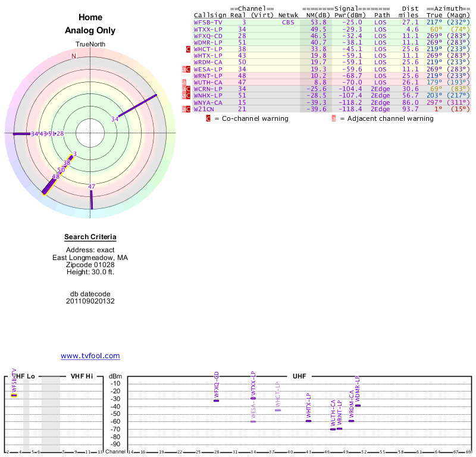
Task: Select the WNHX-LP callsign
Action: (x=208, y=96)
